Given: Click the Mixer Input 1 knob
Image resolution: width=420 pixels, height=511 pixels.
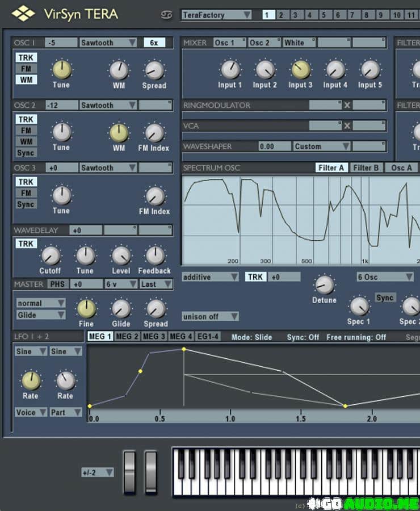Looking at the screenshot, I should click(230, 69).
